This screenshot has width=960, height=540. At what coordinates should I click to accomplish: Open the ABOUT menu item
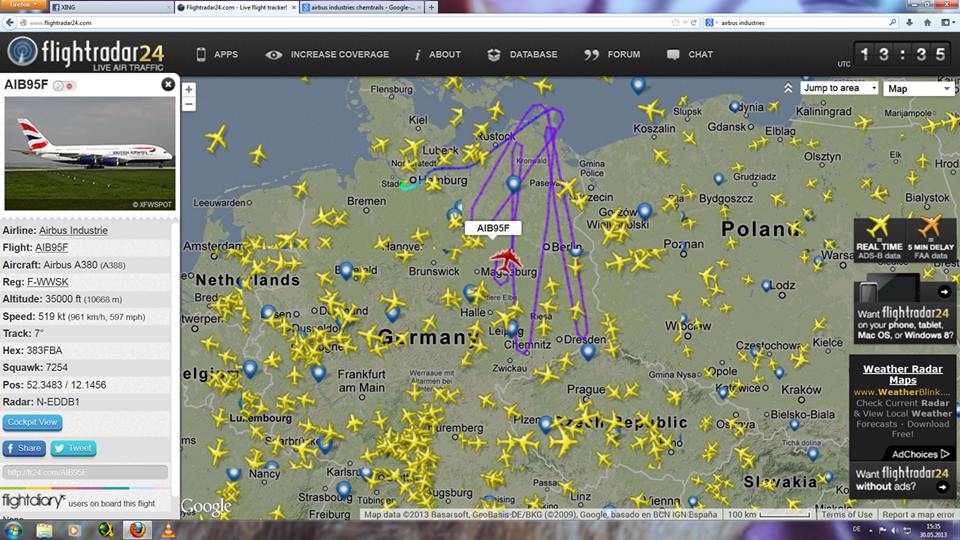[x=444, y=54]
